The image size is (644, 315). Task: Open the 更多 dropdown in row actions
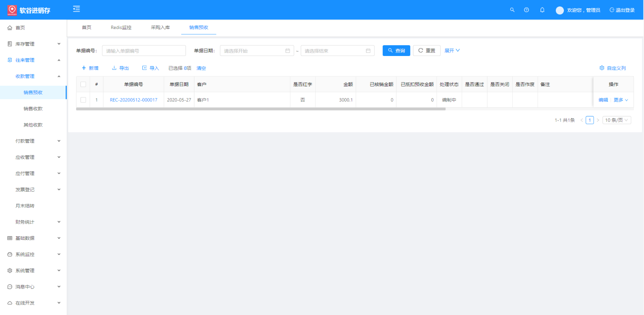click(620, 100)
